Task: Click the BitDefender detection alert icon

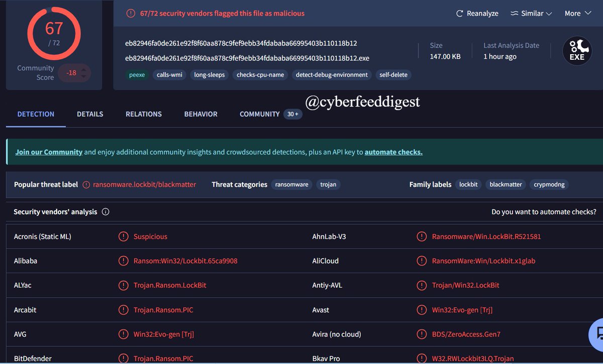Action: pyautogui.click(x=123, y=358)
